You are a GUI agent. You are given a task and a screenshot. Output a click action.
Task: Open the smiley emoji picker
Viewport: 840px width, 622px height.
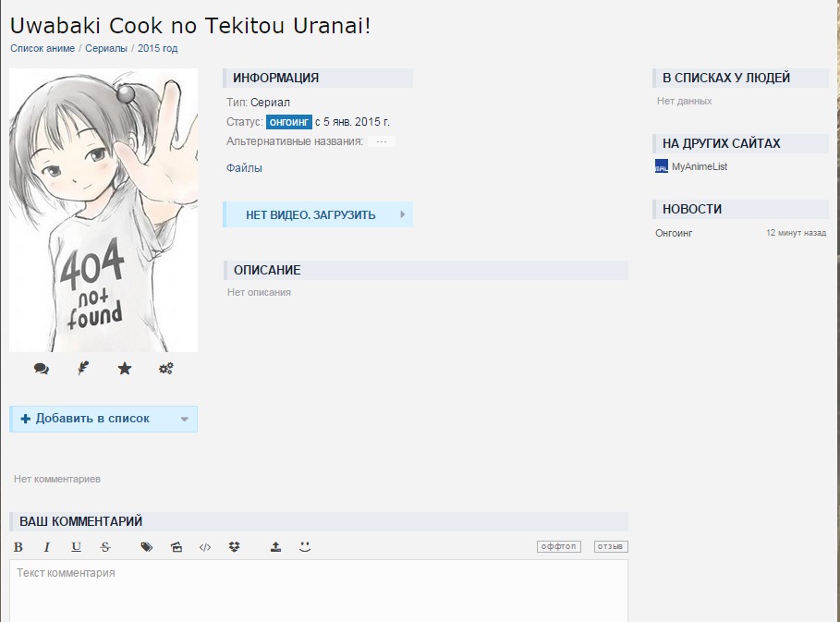point(305,547)
